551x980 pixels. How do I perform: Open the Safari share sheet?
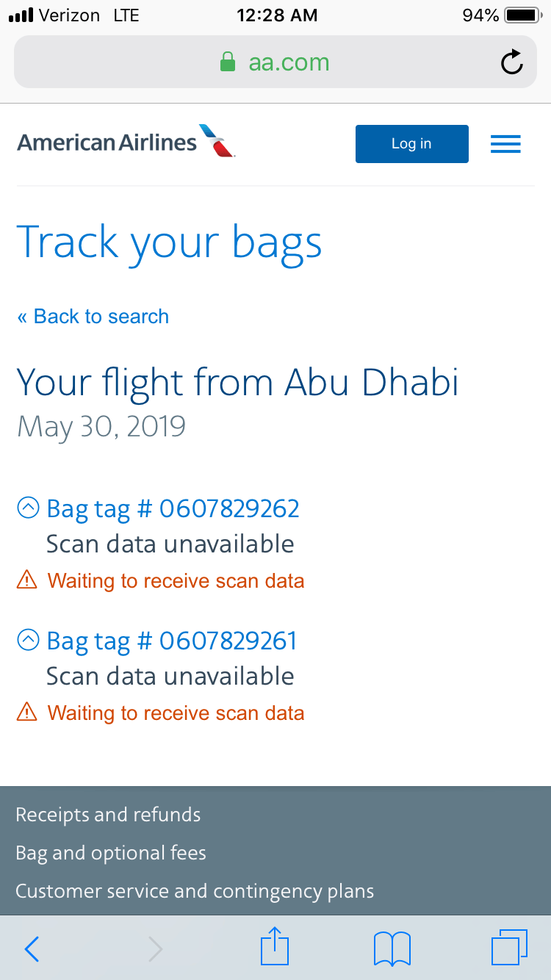275,948
